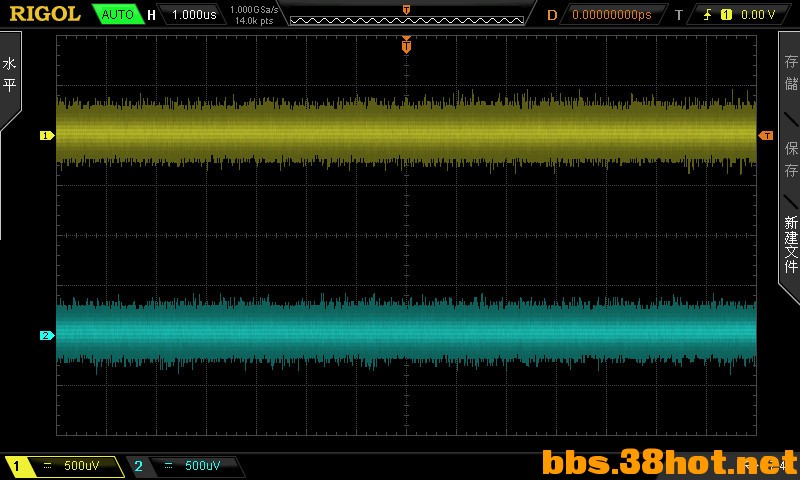Select the delay value 0.00000000ps
800x480 pixels.
coord(612,15)
